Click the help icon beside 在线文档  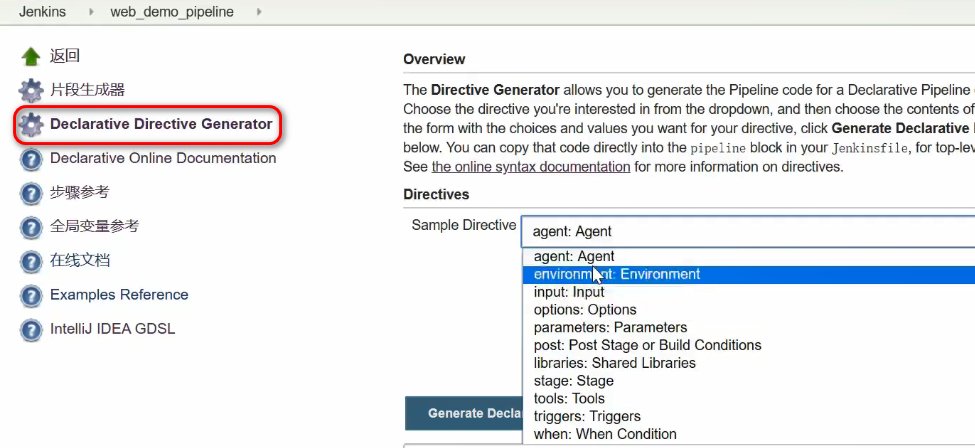tap(30, 261)
